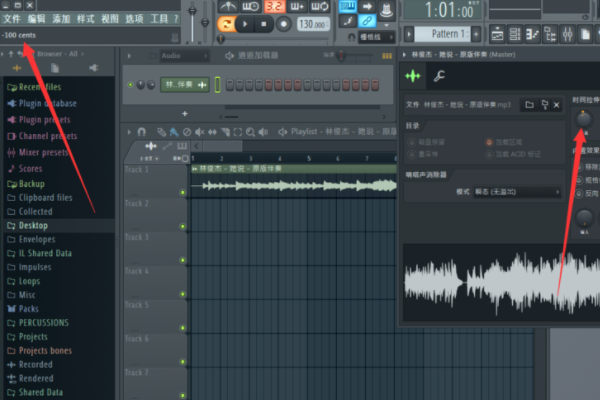
Task: Add new pattern with the plus button
Action: click(x=476, y=34)
